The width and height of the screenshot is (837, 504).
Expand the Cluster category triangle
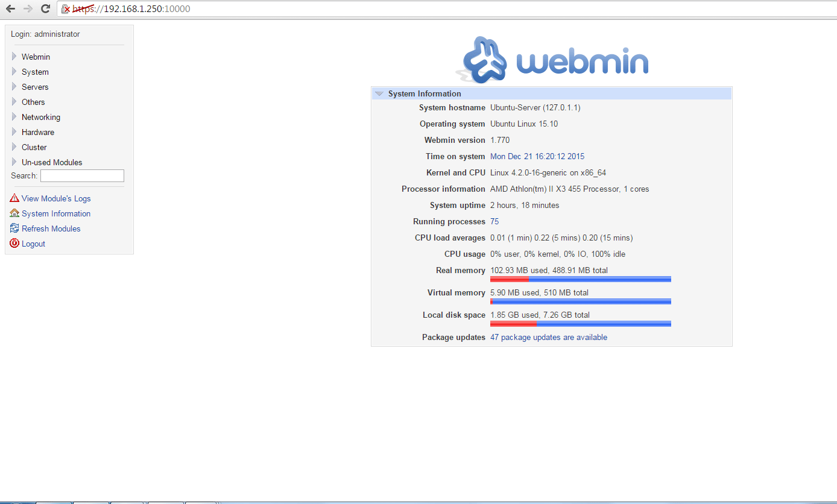(14, 147)
